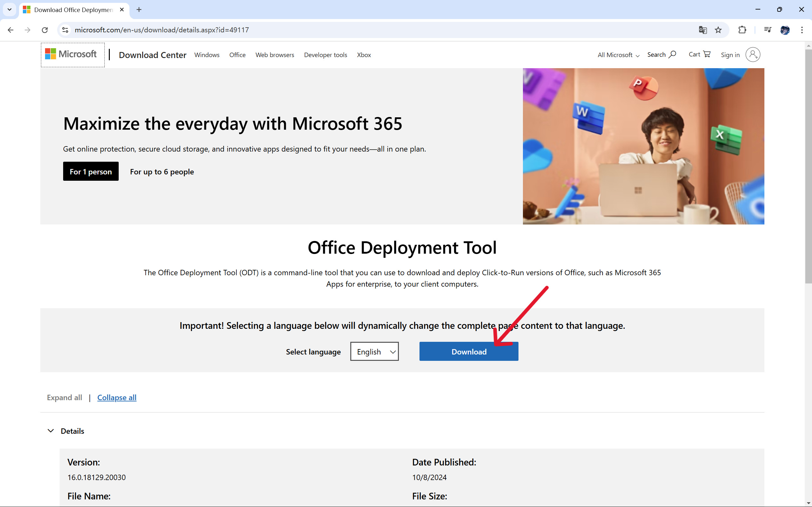The image size is (812, 507).
Task: Open the translate page icon
Action: click(703, 30)
